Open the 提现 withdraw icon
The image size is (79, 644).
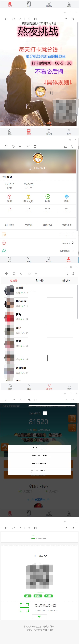[x=9, y=197]
